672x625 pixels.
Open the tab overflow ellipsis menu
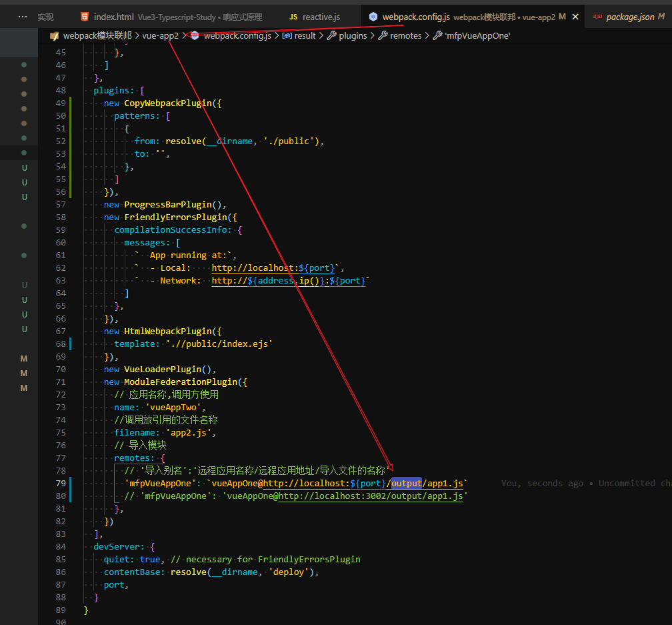[23, 17]
